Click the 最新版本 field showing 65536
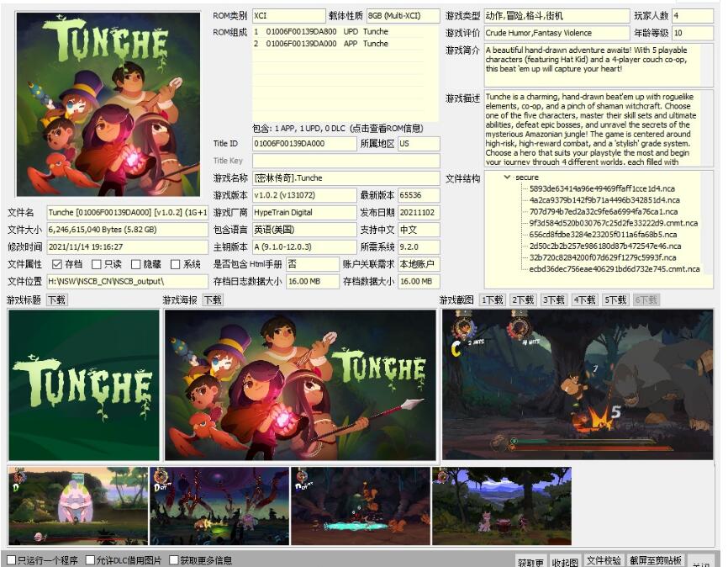Image resolution: width=728 pixels, height=567 pixels. 419,195
